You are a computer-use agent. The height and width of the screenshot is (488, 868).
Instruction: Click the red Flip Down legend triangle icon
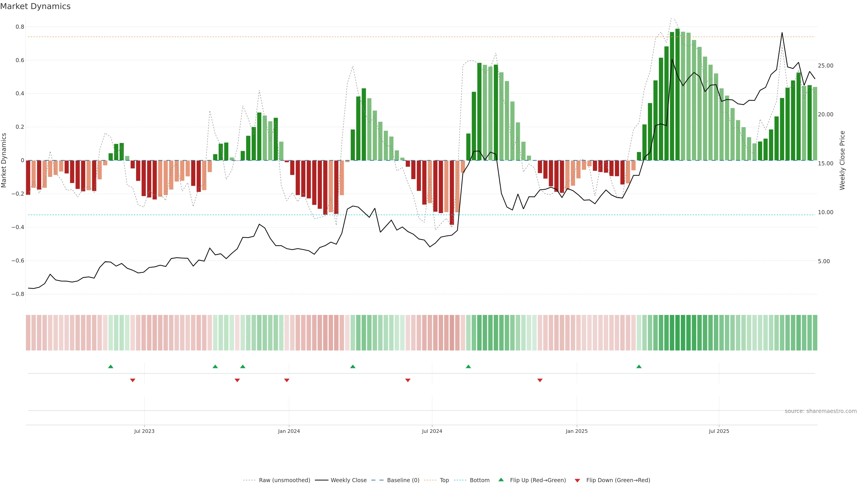coord(577,481)
